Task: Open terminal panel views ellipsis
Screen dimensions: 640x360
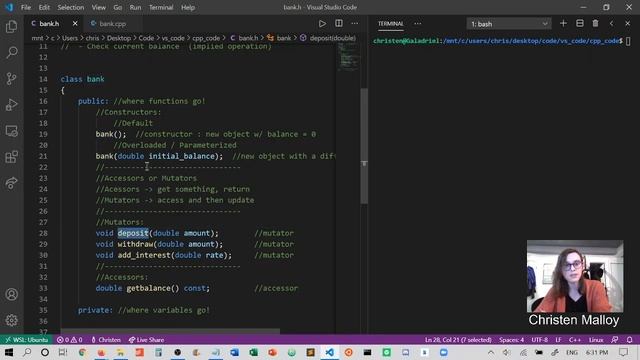Action: 418,24
